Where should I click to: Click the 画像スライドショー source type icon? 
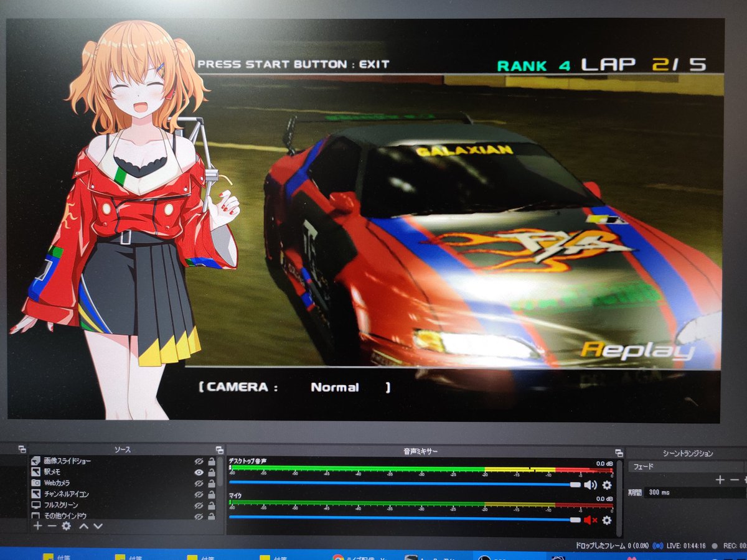36,461
